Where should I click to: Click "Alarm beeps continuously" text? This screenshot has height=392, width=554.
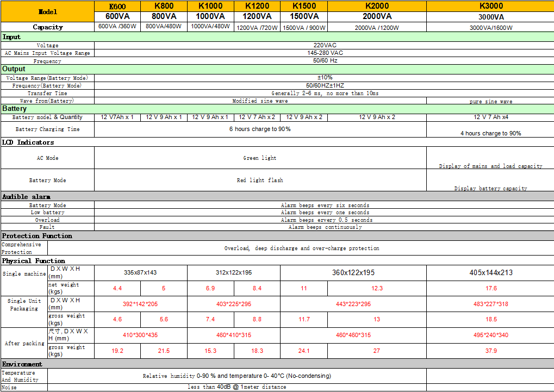click(325, 227)
